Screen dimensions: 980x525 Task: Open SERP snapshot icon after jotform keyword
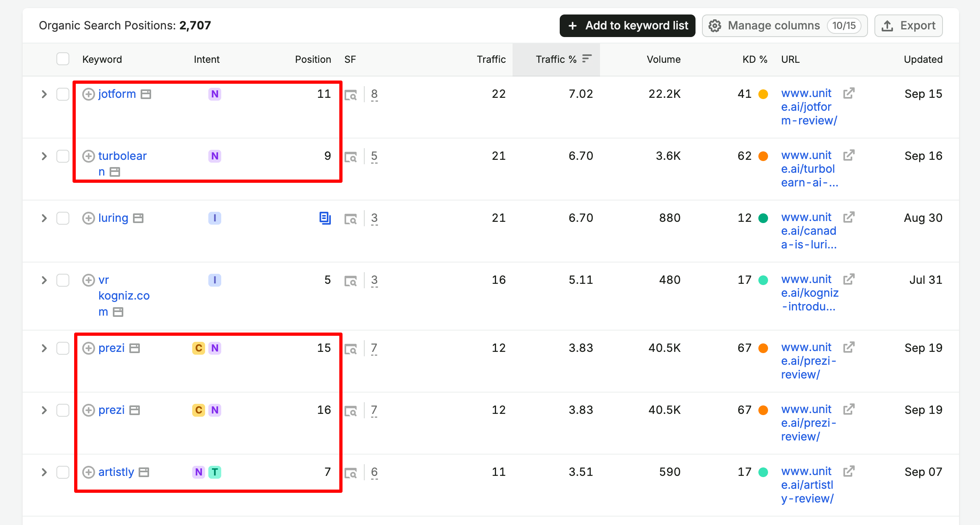coord(146,94)
